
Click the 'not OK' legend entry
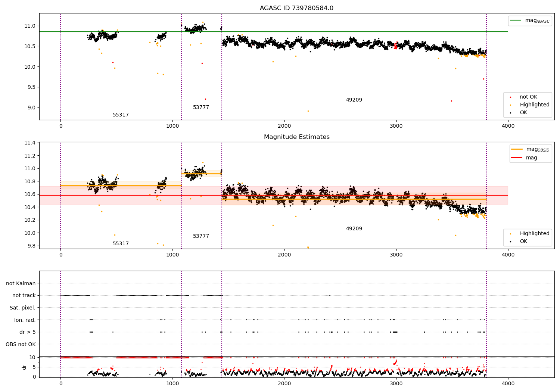point(528,97)
